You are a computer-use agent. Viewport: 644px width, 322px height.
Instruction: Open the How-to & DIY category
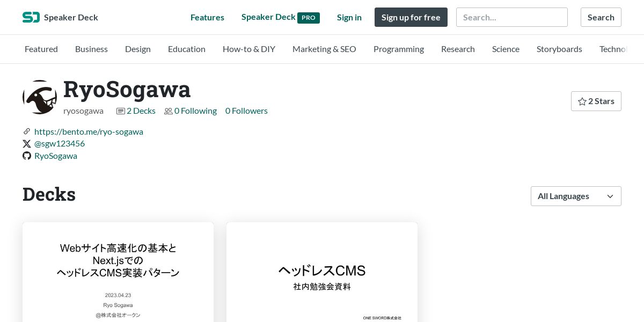[249, 49]
